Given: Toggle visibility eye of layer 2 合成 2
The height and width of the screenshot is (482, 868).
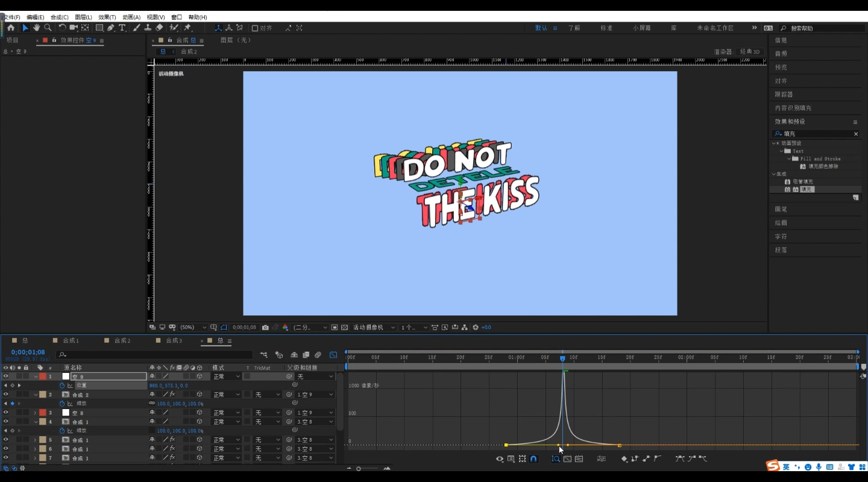Looking at the screenshot, I should (5, 395).
